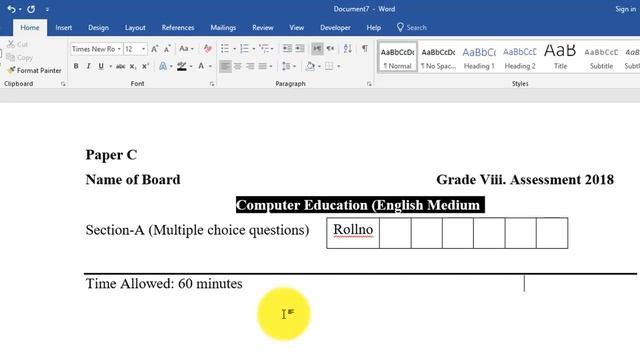
Task: Apply the No Spacing style
Action: coord(438,57)
